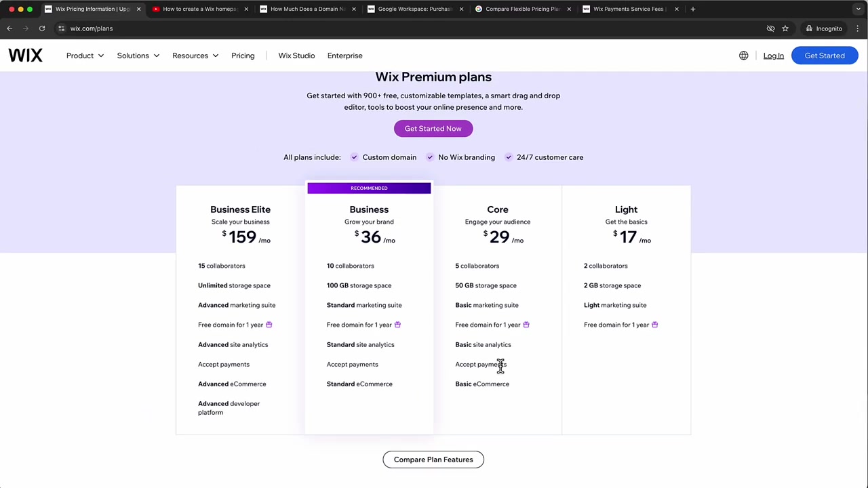Close the Google Workspace tab
Screen dimensions: 868x488
click(x=461, y=9)
